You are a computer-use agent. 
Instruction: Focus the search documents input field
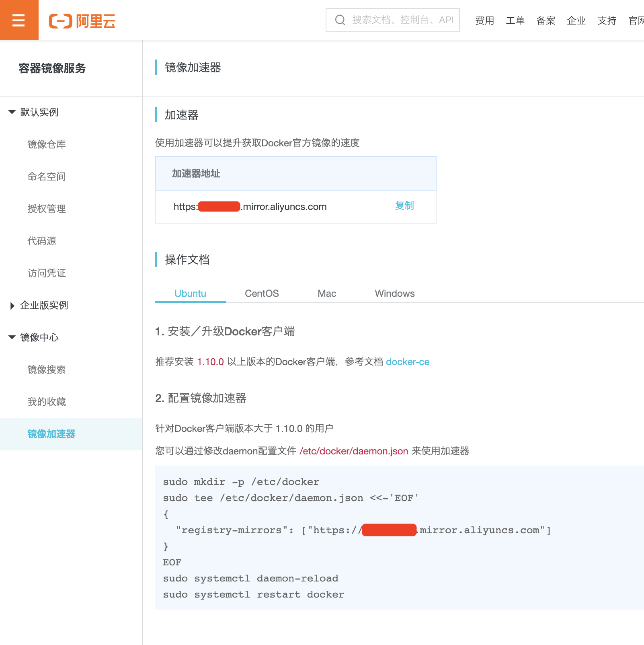coord(393,20)
